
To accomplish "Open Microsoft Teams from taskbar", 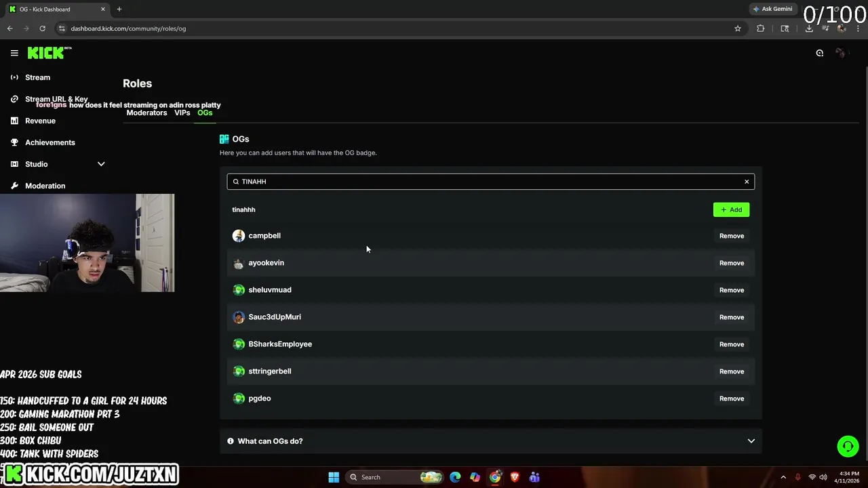I will pyautogui.click(x=534, y=477).
